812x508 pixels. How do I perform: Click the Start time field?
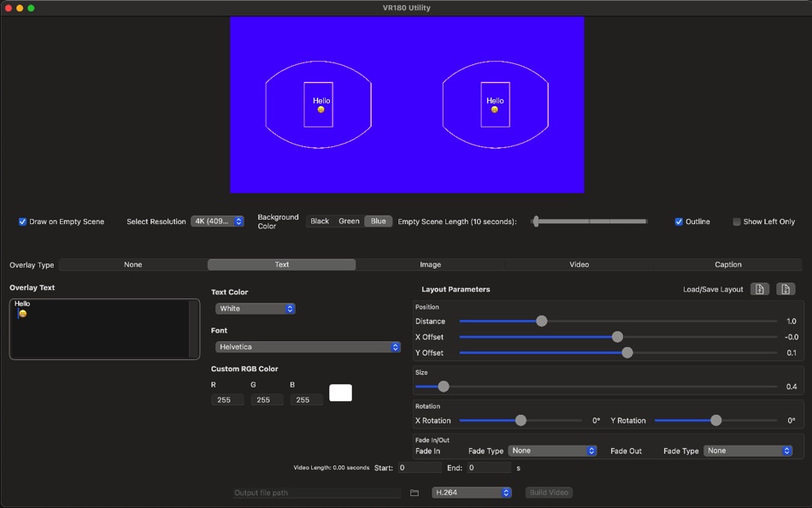tap(420, 468)
